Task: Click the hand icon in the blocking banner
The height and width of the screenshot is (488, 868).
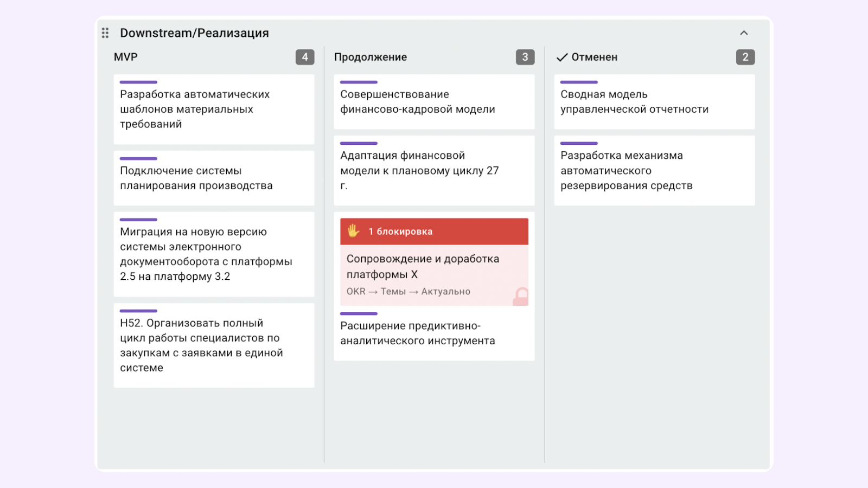Action: point(354,231)
